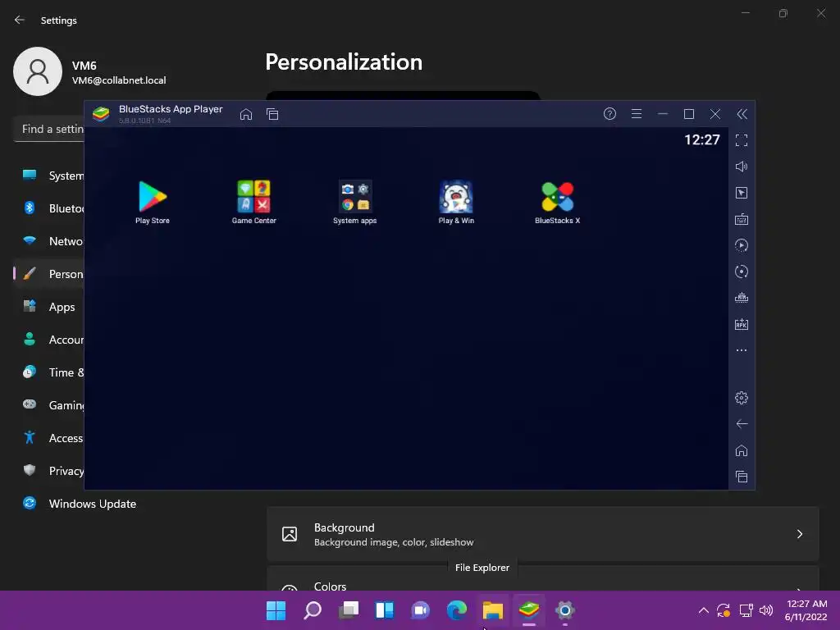Viewport: 840px width, 630px height.
Task: Click the update sync tray icon
Action: point(724,610)
